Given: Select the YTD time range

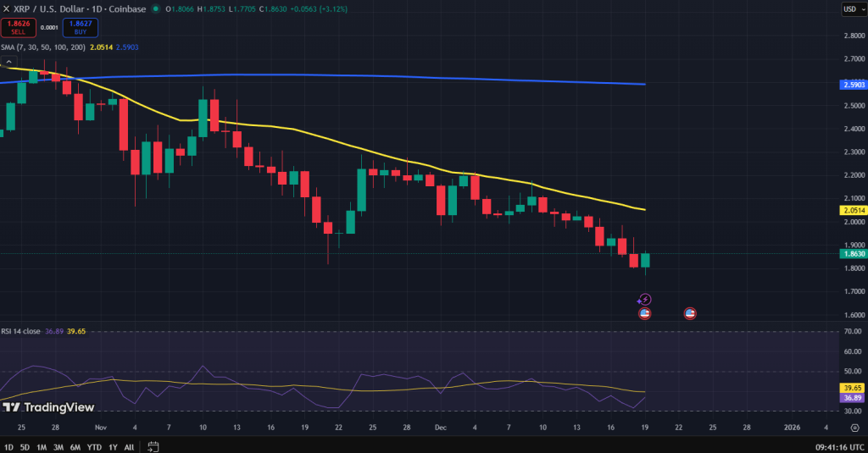Looking at the screenshot, I should tap(94, 446).
